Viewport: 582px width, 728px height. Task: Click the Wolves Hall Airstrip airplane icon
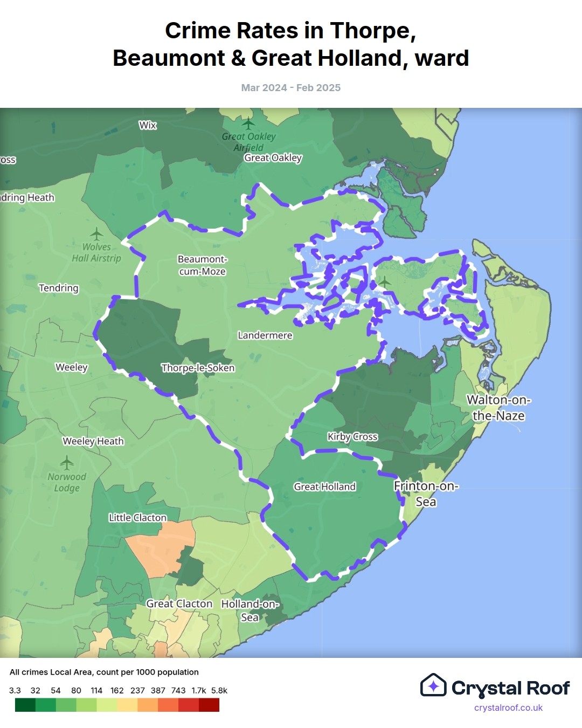pos(96,234)
